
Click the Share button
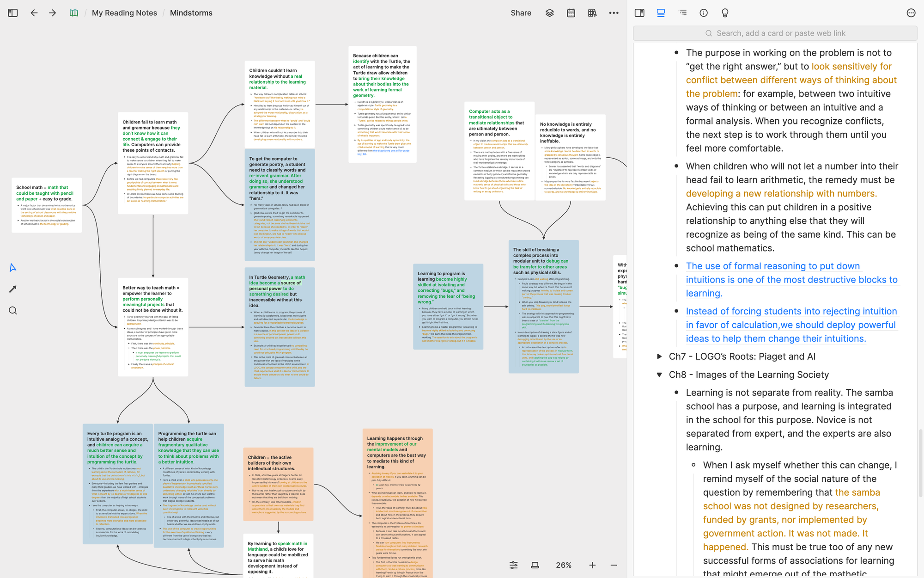(521, 13)
